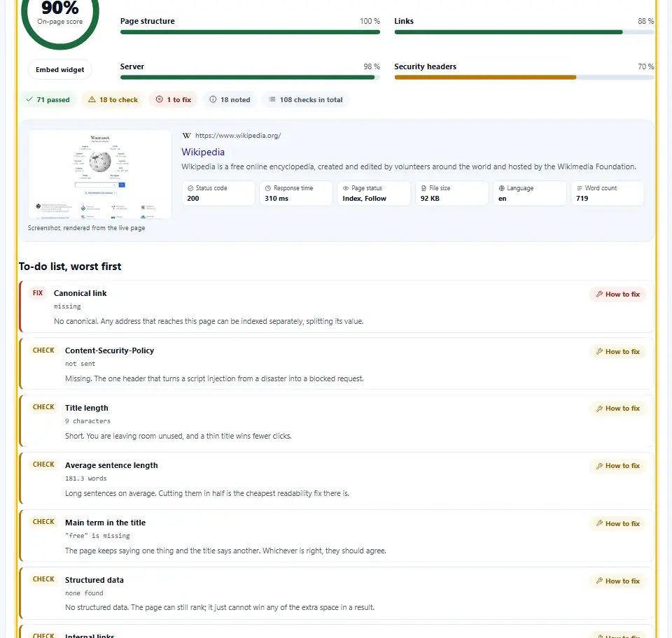Image resolution: width=672 pixels, height=638 pixels.
Task: Click the "free" is missing value
Action: point(97,536)
